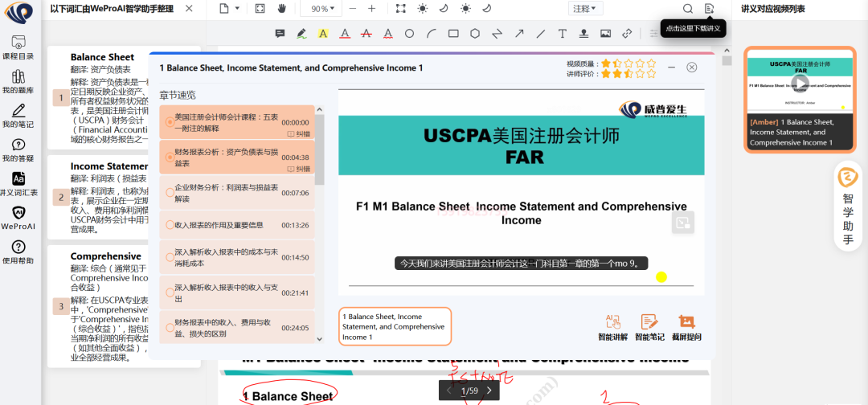Open the 90% zoom level dropdown

pyautogui.click(x=321, y=8)
